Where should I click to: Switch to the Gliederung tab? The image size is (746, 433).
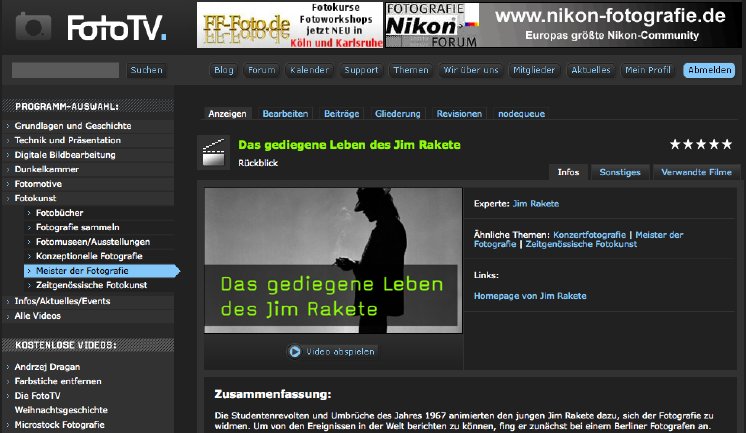(398, 114)
